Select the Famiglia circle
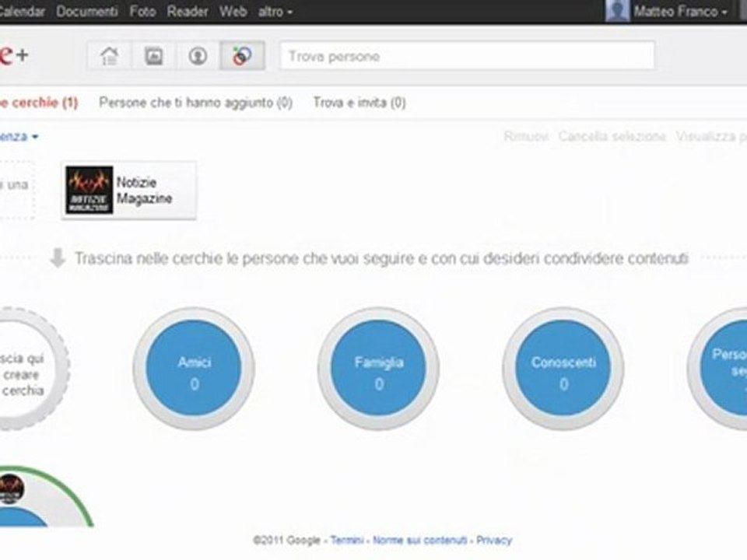The width and height of the screenshot is (747, 560). pos(379,369)
